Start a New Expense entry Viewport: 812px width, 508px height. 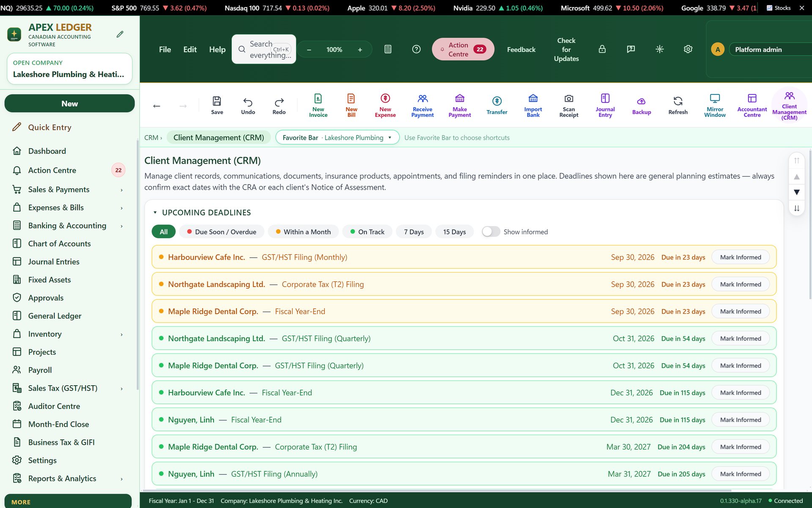pos(385,105)
